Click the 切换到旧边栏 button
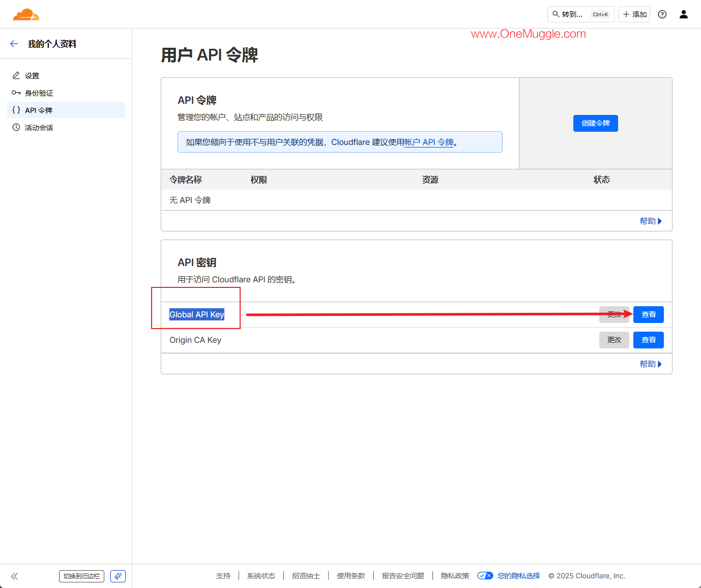Image resolution: width=701 pixels, height=588 pixels. click(81, 576)
